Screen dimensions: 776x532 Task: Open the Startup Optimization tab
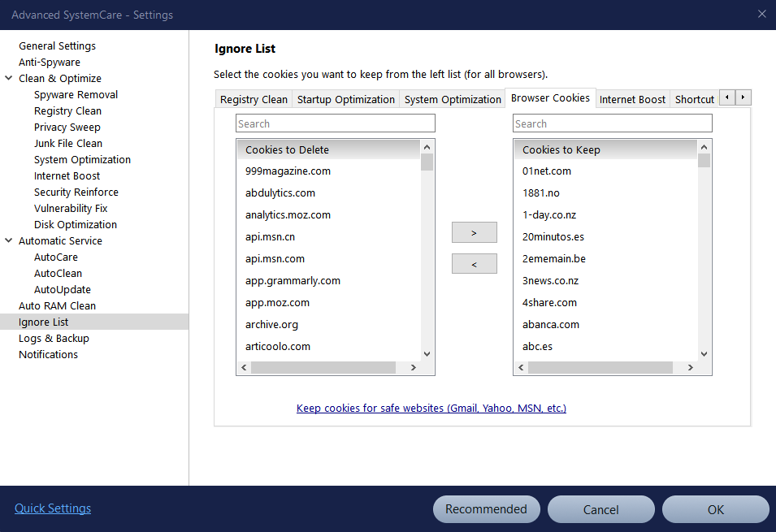tap(345, 99)
